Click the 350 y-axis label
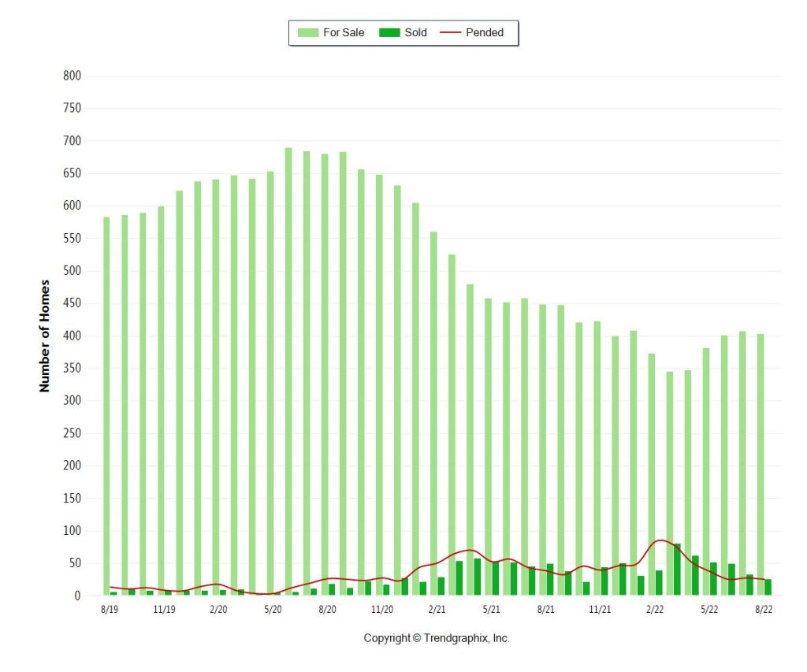The height and width of the screenshot is (672, 807). point(72,368)
